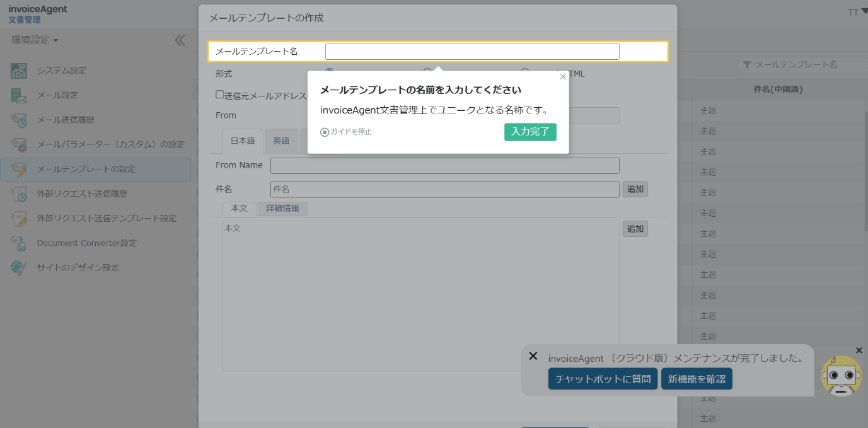The height and width of the screenshot is (428, 868).
Task: Expand the 環境設定 dropdown menu
Action: pos(35,40)
